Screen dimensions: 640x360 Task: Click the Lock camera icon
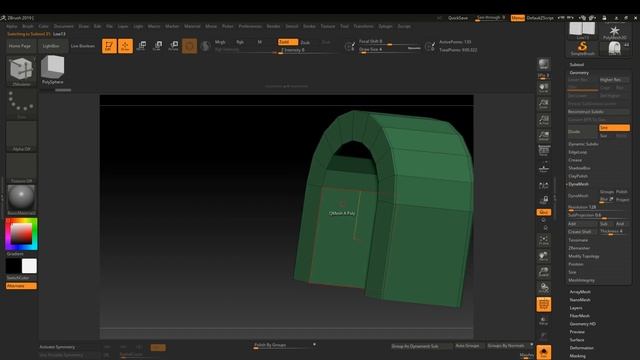[x=544, y=200]
